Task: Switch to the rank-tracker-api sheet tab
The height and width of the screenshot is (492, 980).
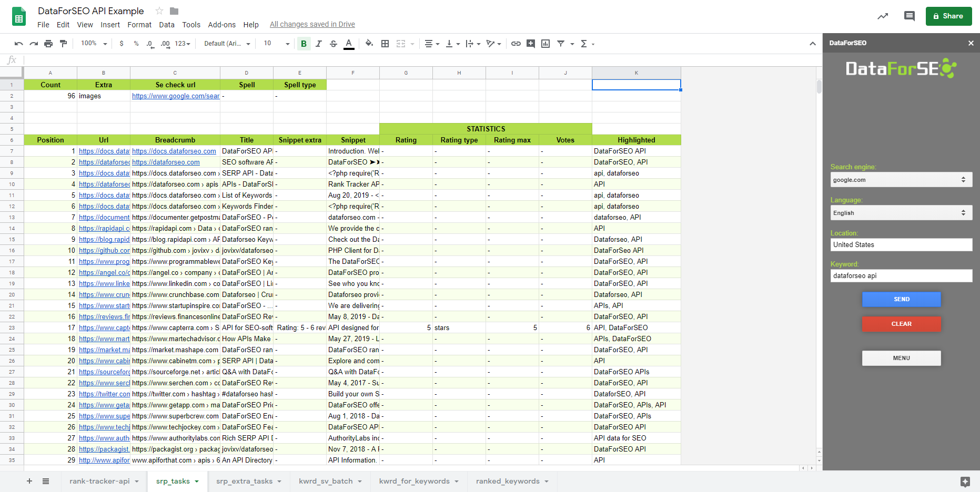Action: coord(104,481)
